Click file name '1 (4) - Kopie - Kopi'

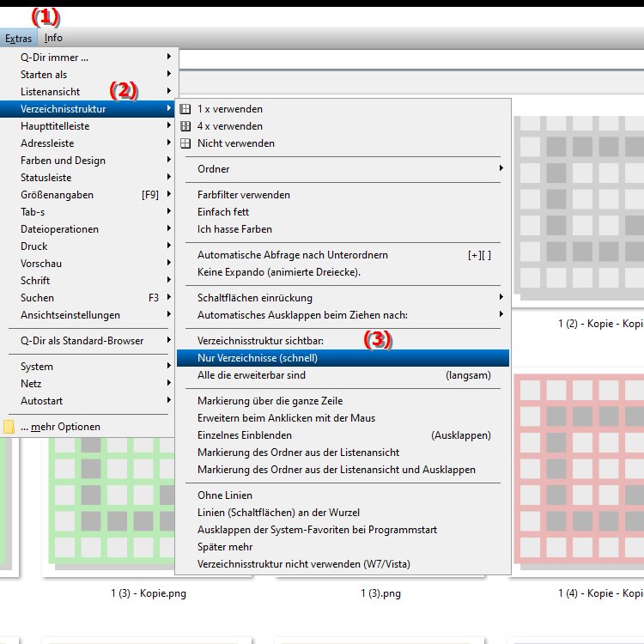coord(601,593)
